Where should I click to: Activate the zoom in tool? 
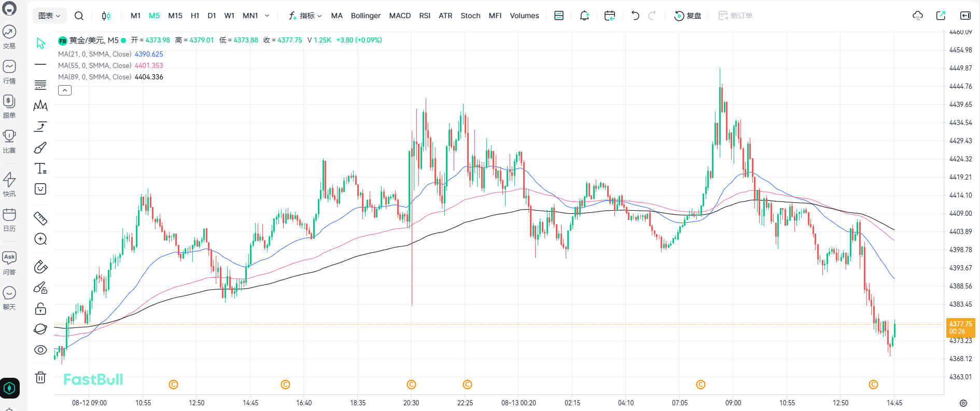[x=40, y=239]
